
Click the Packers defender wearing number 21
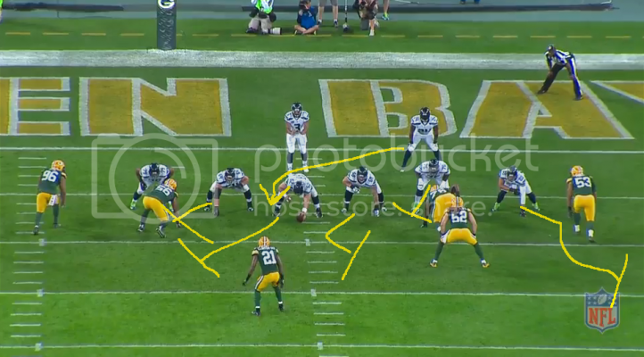(264, 276)
